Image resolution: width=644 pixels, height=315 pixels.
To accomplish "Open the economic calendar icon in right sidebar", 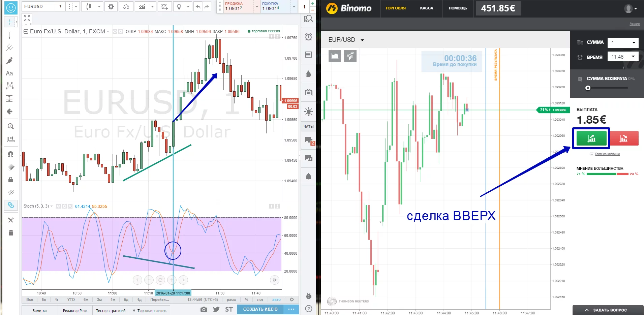I will tap(308, 92).
